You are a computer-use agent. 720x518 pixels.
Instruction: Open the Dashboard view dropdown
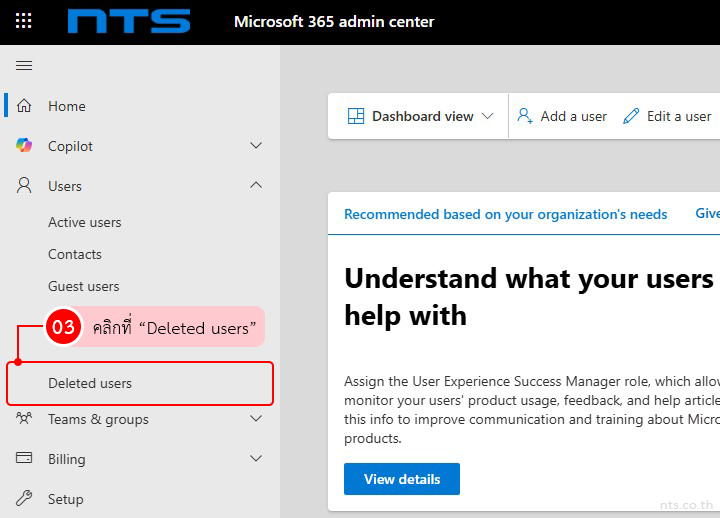click(x=420, y=116)
